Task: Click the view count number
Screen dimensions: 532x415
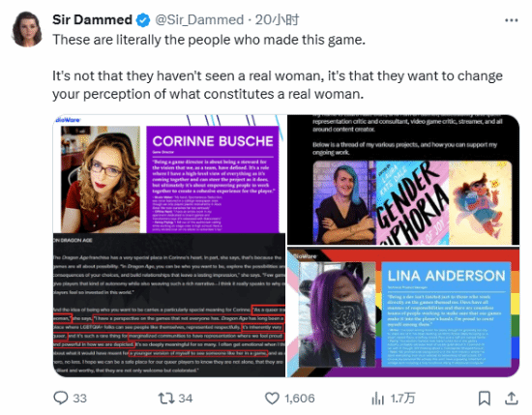Action: pos(402,398)
